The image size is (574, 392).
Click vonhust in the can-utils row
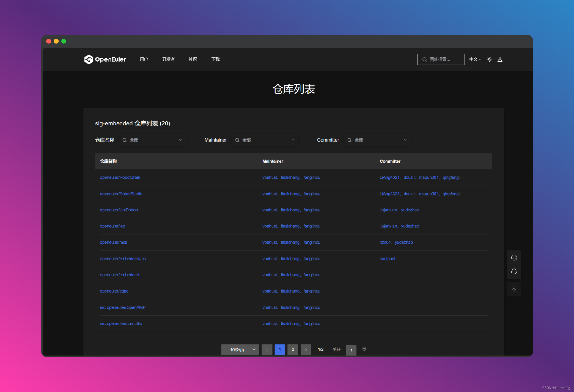(270, 324)
